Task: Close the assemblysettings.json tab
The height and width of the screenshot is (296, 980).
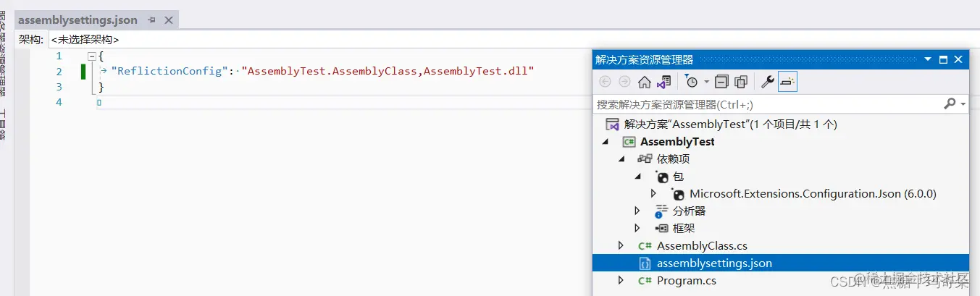Action: [x=168, y=20]
